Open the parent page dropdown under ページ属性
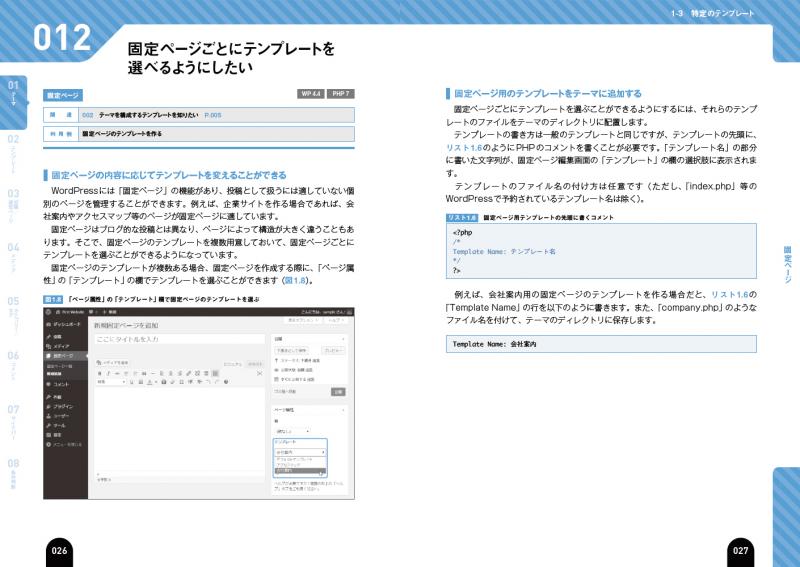The height and width of the screenshot is (567, 800). point(292,431)
